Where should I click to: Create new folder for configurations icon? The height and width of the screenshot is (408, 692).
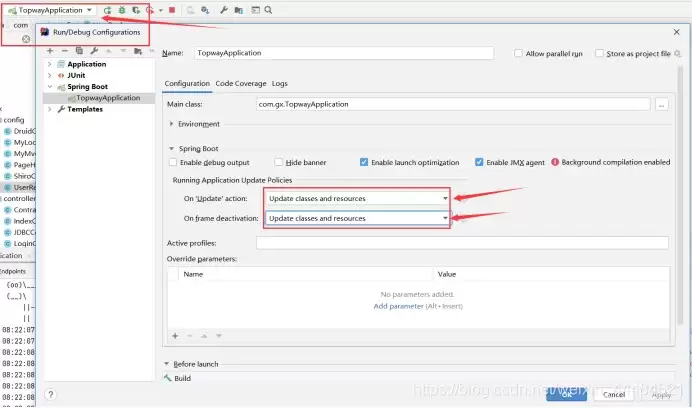click(x=138, y=51)
